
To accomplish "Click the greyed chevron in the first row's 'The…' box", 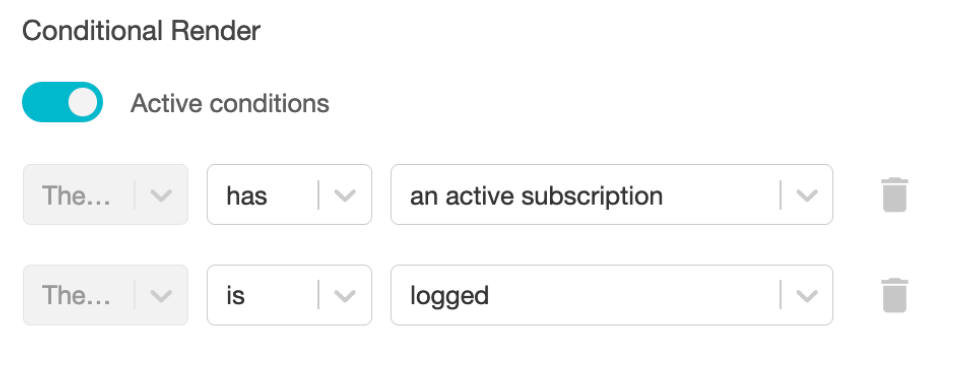I will (x=161, y=195).
